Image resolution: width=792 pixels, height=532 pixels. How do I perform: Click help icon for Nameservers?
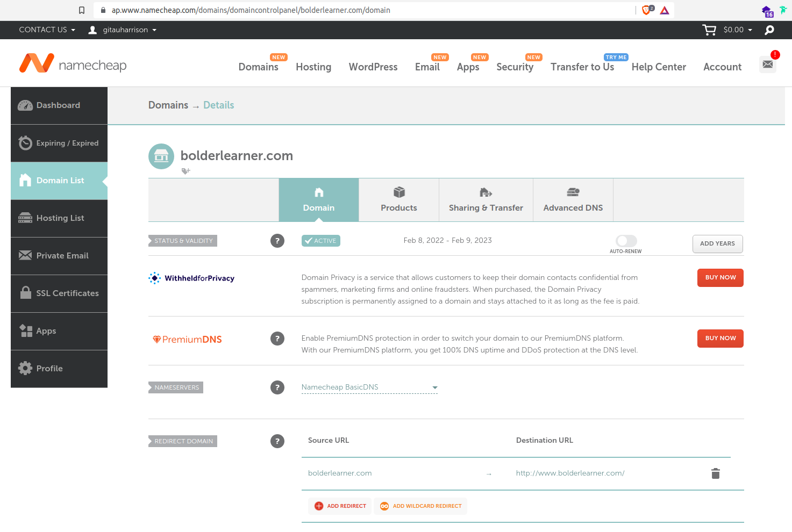pos(277,387)
